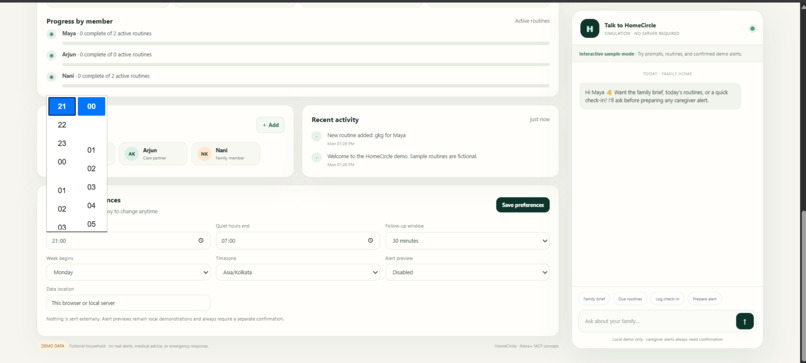Click the Progress by member heading

click(80, 21)
